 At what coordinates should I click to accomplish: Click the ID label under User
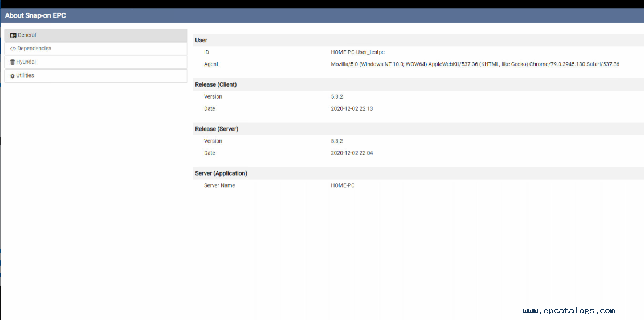coord(206,52)
